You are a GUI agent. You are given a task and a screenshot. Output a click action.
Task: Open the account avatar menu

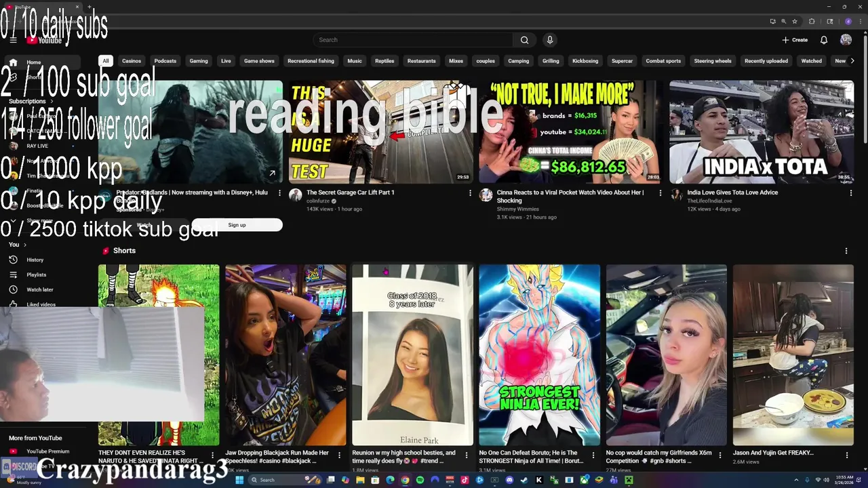(x=846, y=40)
